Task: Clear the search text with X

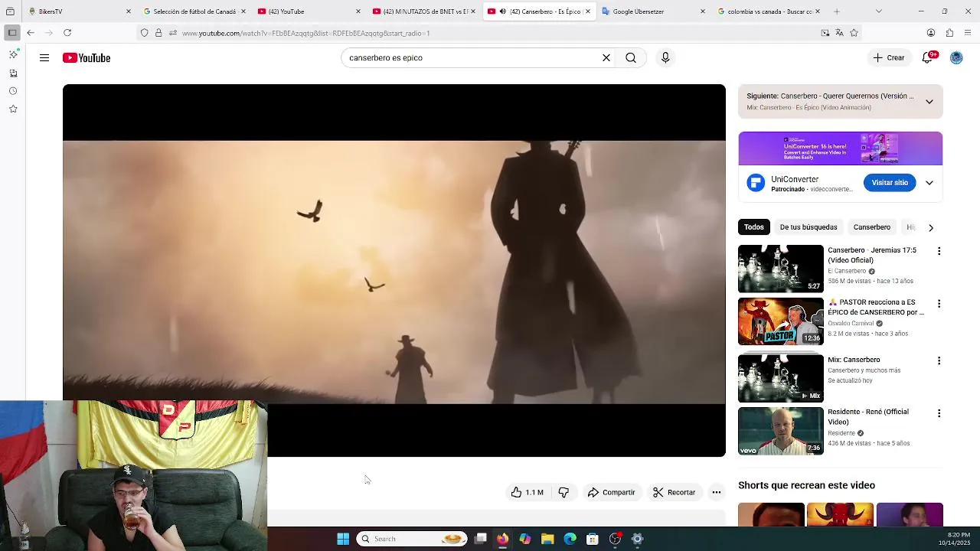Action: point(606,57)
